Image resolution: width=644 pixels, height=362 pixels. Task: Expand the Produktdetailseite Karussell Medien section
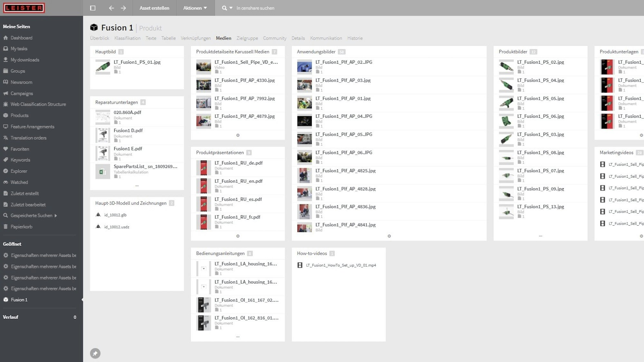pos(238,135)
